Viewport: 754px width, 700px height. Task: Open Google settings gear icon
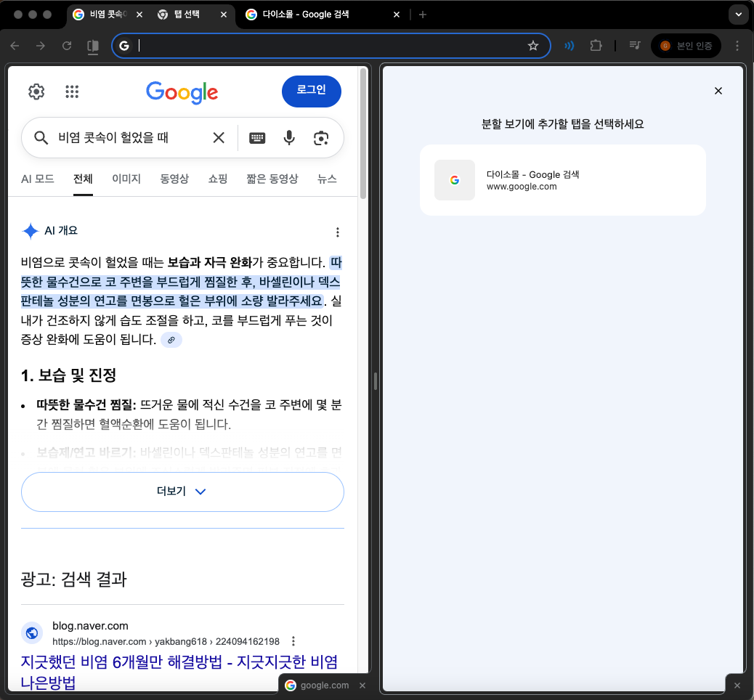tap(36, 91)
